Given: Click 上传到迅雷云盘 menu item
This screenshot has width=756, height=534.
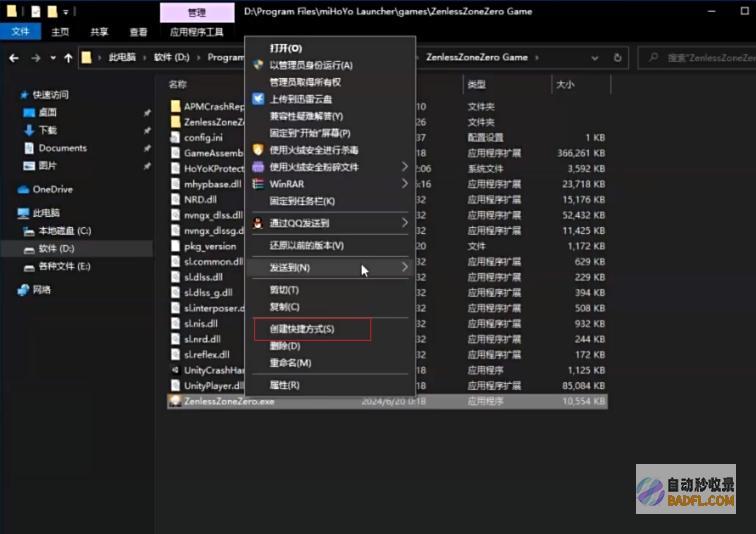Looking at the screenshot, I should click(300, 99).
